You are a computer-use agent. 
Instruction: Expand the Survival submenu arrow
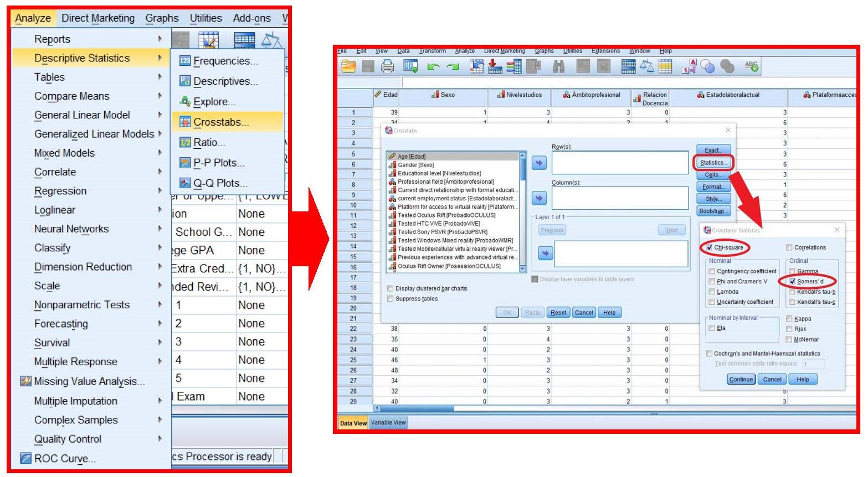(x=160, y=343)
